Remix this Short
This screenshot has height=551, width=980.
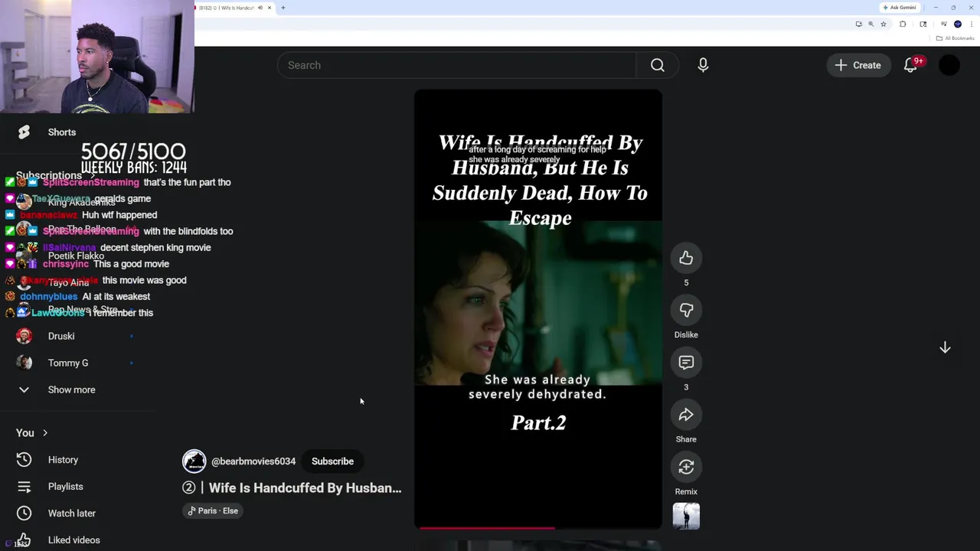(686, 467)
